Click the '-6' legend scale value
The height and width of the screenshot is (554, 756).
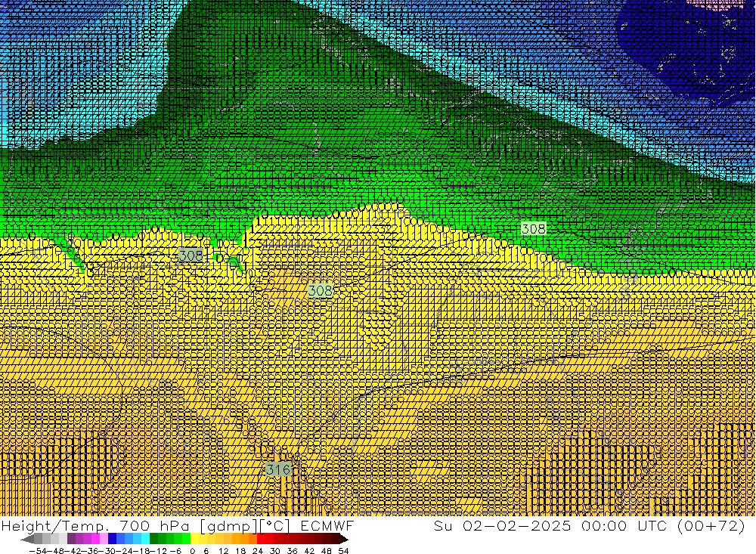175,551
